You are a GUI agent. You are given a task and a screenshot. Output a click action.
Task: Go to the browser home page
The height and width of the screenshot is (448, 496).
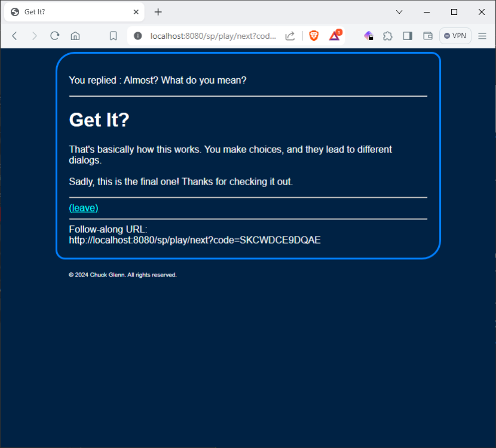(75, 36)
